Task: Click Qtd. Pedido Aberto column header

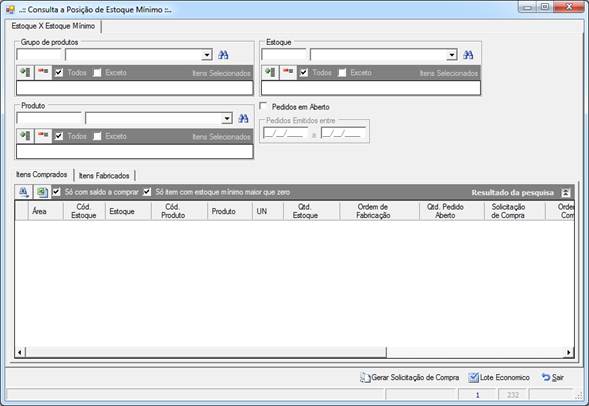Action: pos(452,211)
